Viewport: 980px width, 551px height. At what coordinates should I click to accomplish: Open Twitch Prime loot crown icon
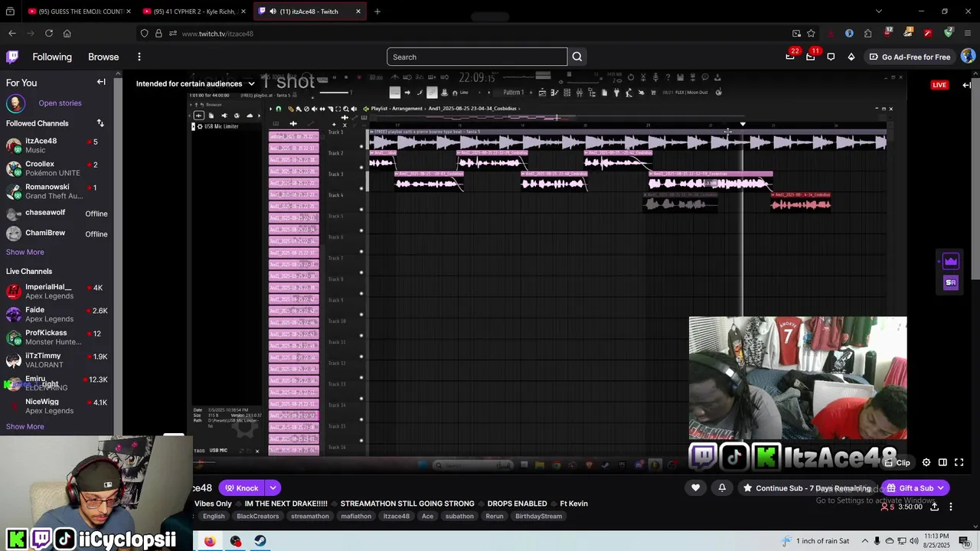(x=791, y=57)
